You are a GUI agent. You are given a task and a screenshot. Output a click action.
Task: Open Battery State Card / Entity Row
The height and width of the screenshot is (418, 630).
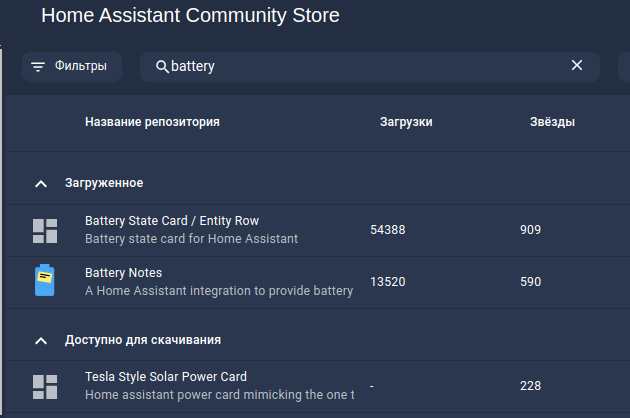coord(172,221)
